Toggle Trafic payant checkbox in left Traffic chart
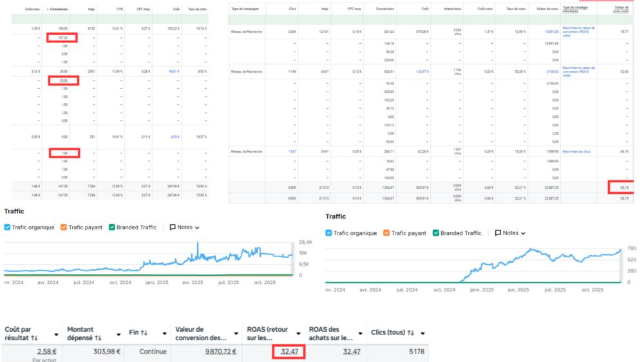The height and width of the screenshot is (362, 644). pos(64,227)
